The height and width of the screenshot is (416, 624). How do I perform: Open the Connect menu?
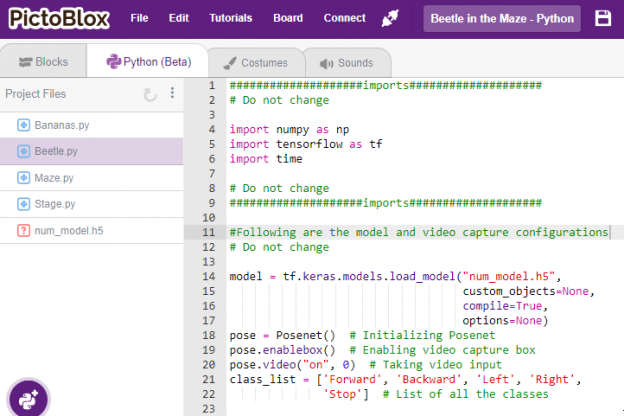[x=344, y=18]
